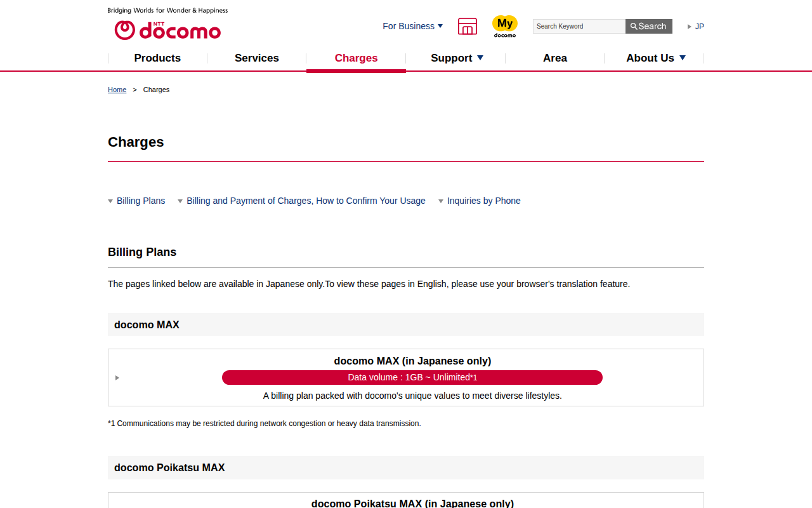Open the Charges navigation tab

[x=356, y=58]
